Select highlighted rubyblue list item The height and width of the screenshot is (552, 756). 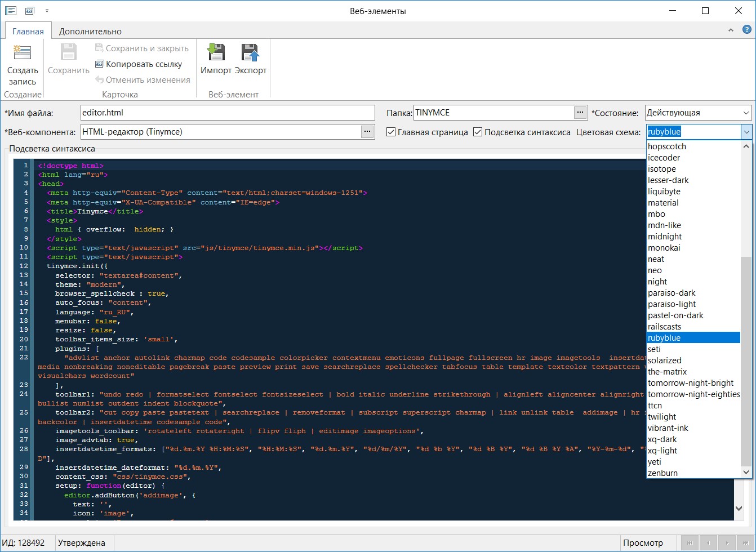tap(693, 338)
